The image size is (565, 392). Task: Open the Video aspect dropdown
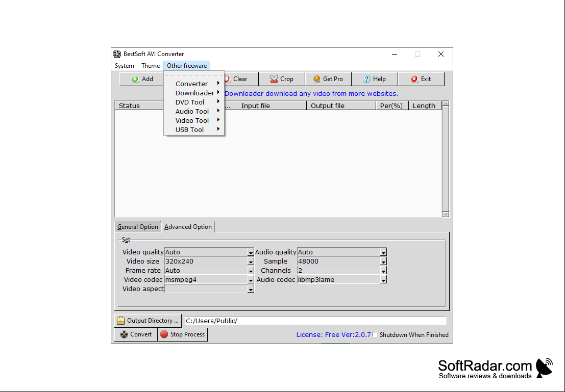(x=251, y=289)
